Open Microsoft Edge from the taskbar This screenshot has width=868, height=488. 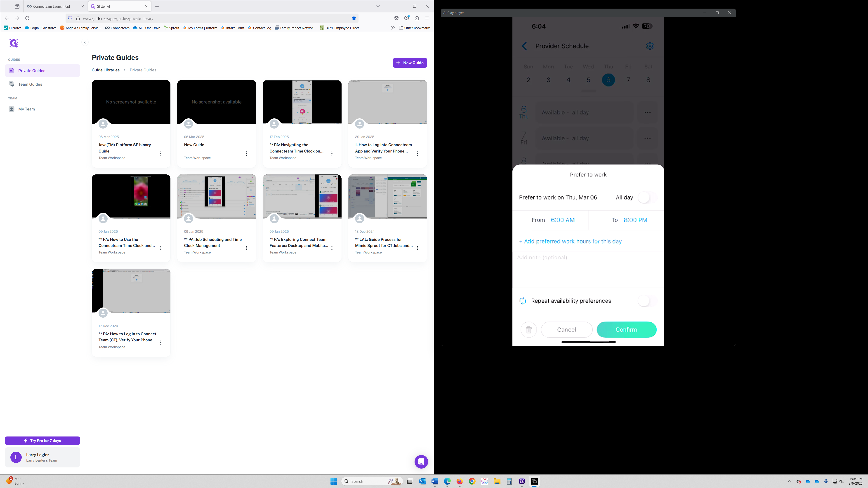tap(447, 481)
